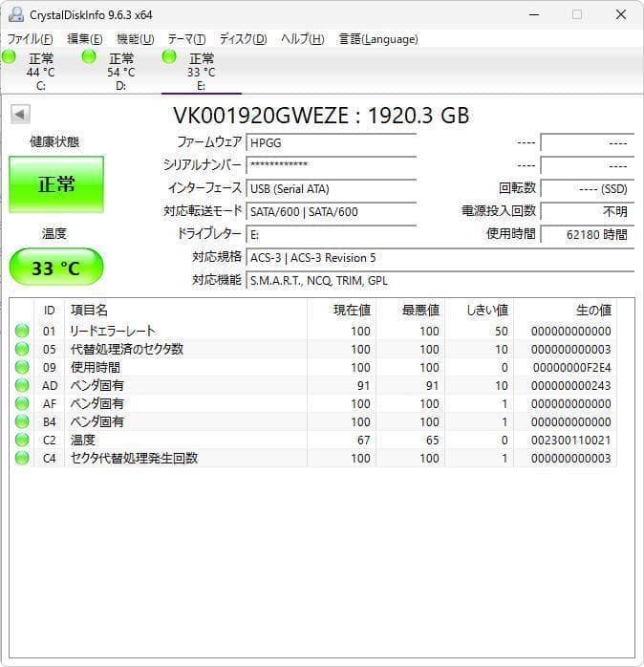Click status orb for ID AD row
Viewport: 644px width, 667px height.
click(x=22, y=385)
